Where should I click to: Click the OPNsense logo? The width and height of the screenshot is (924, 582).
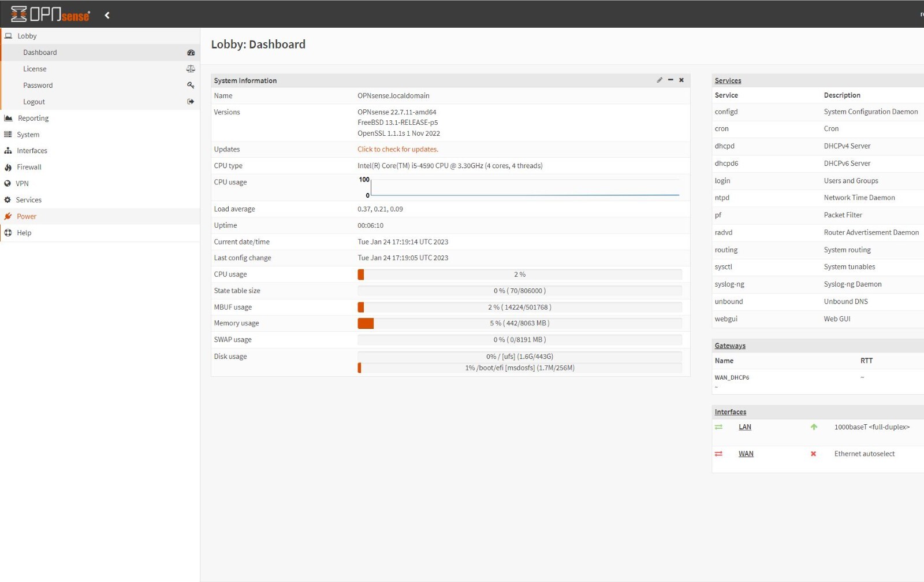pyautogui.click(x=50, y=14)
